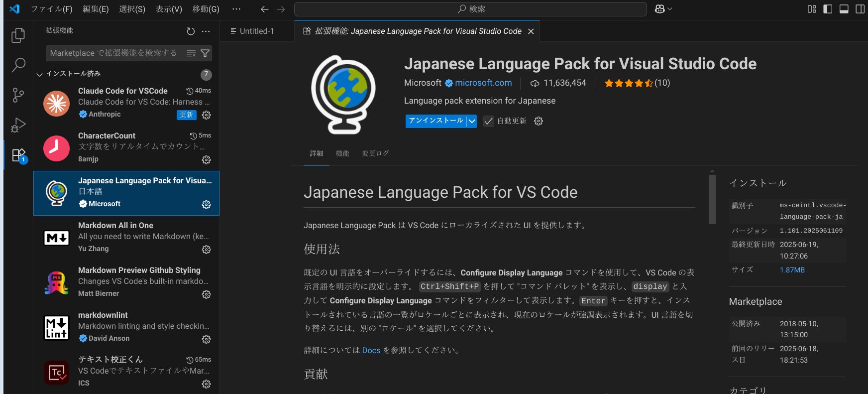Screen dimensions: 868x394
Task: Open the Explorer view in the activity bar
Action: coord(18,35)
